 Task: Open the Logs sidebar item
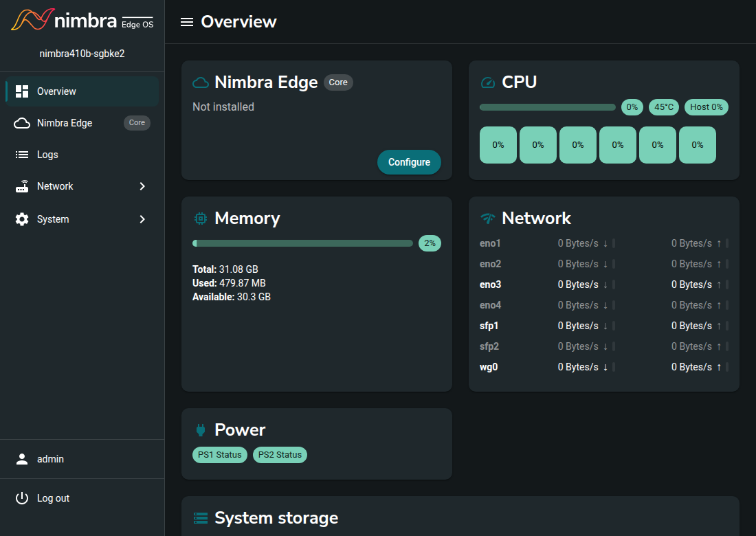(x=82, y=155)
